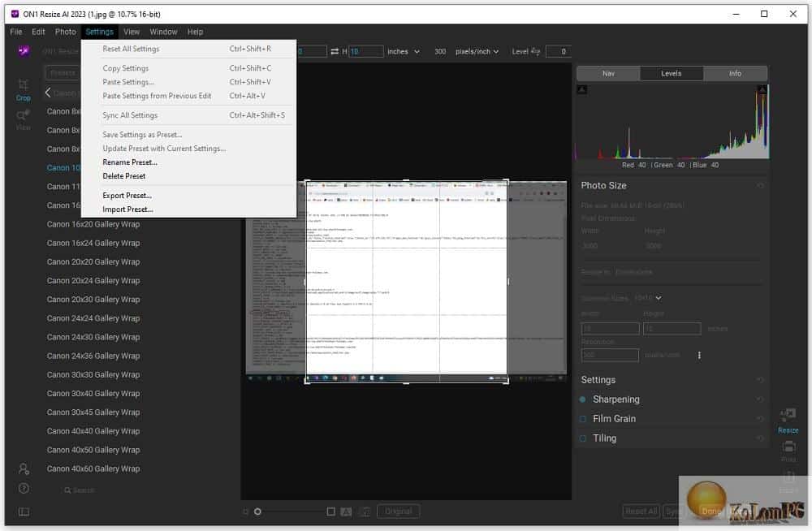Image resolution: width=812 pixels, height=531 pixels.
Task: Click the Resize module icon
Action: click(788, 420)
